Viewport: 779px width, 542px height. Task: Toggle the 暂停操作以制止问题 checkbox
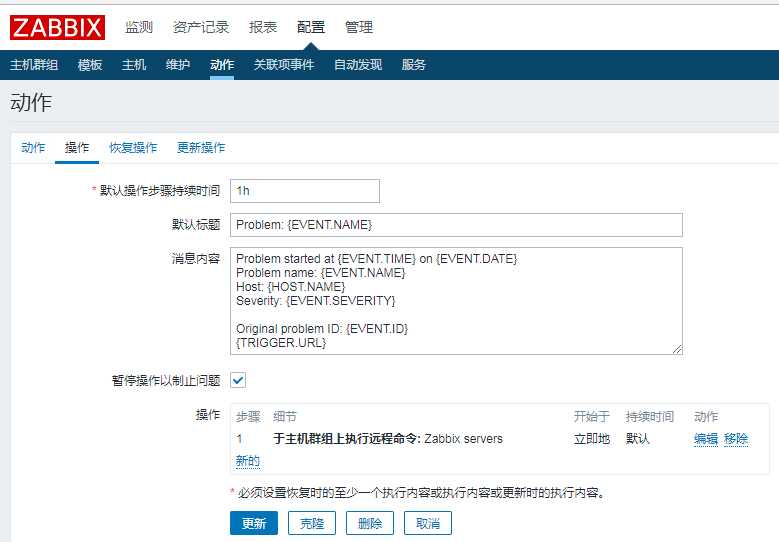pos(238,381)
